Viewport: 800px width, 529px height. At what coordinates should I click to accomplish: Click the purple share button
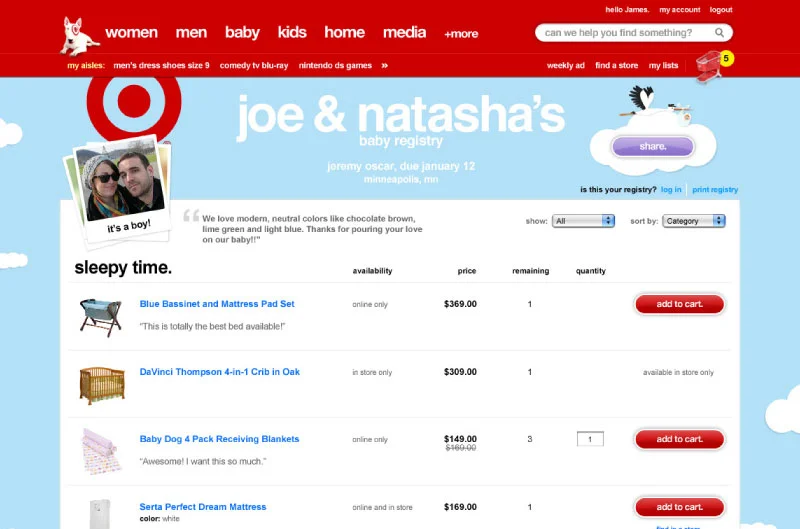click(653, 146)
